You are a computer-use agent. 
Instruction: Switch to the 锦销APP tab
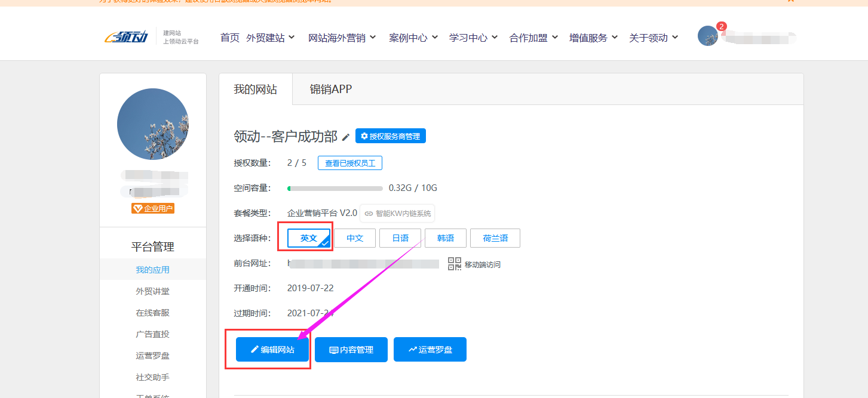[x=329, y=90]
